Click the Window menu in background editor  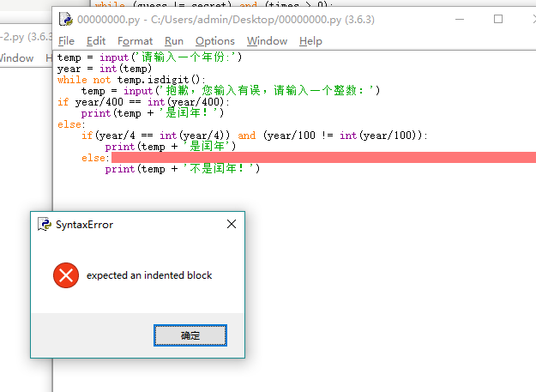(x=15, y=58)
